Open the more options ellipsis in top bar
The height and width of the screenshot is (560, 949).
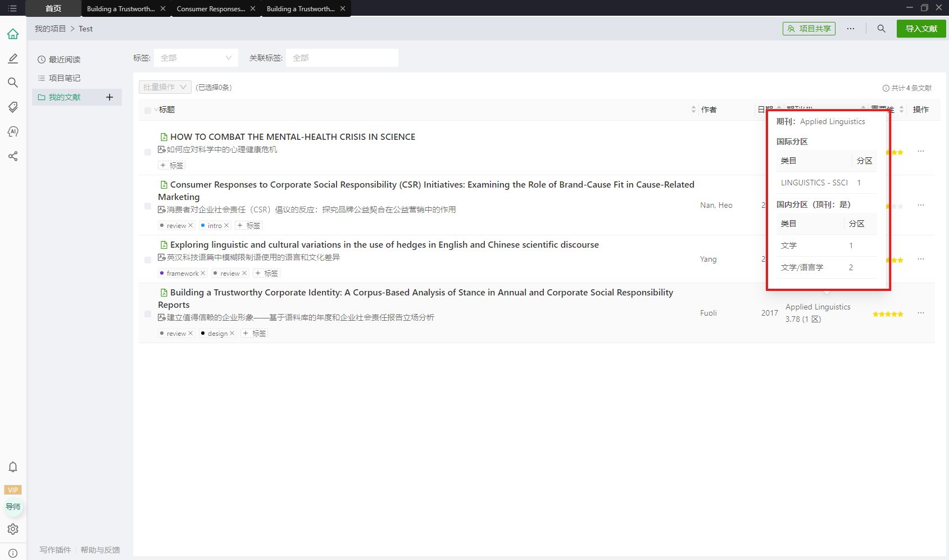pos(851,29)
